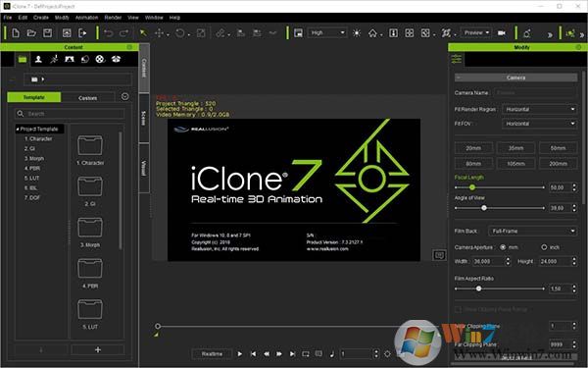Click the New Project icon

tap(16, 33)
